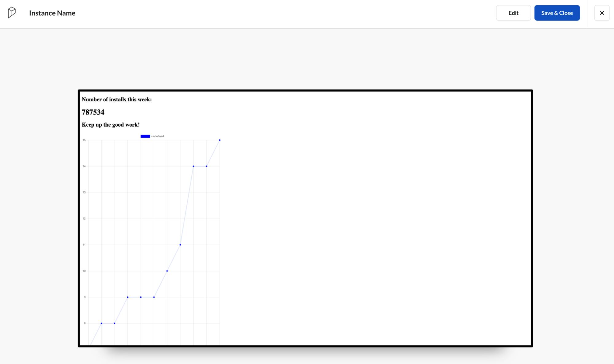Screen dimensions: 614x364
Task: Click the 'undefined' legend label
Action: pyautogui.click(x=158, y=136)
